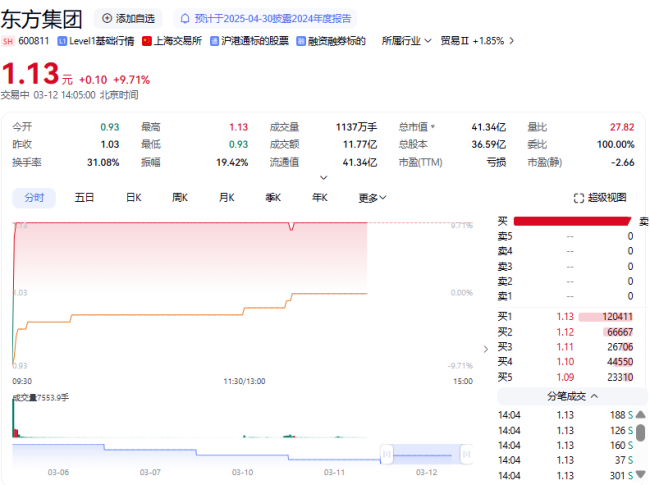Click the trades list scrollbar thumb
Screen dimensions: 650x485
coord(640,432)
